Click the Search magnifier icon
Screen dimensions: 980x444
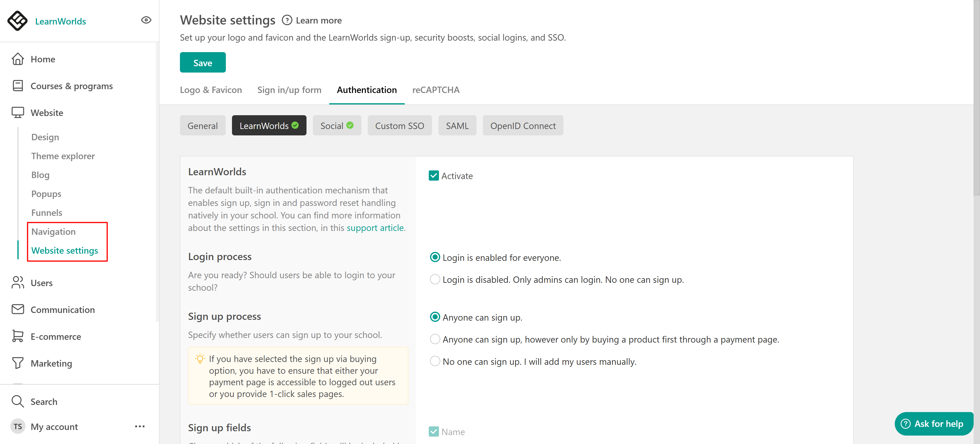pyautogui.click(x=18, y=401)
